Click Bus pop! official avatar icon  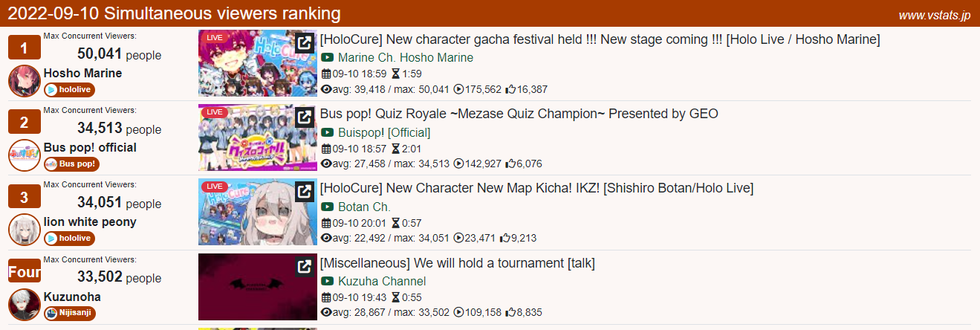24,155
